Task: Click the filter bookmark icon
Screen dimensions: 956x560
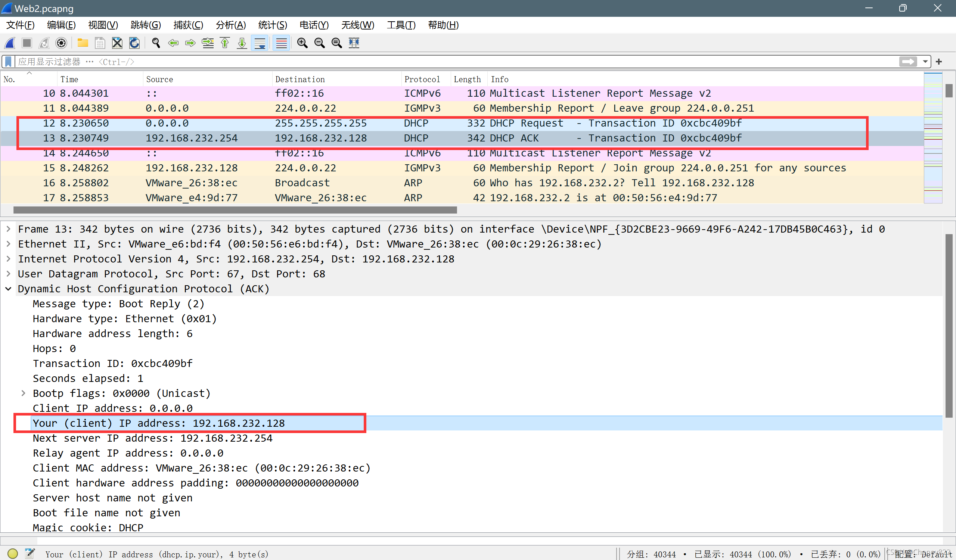Action: click(x=8, y=62)
